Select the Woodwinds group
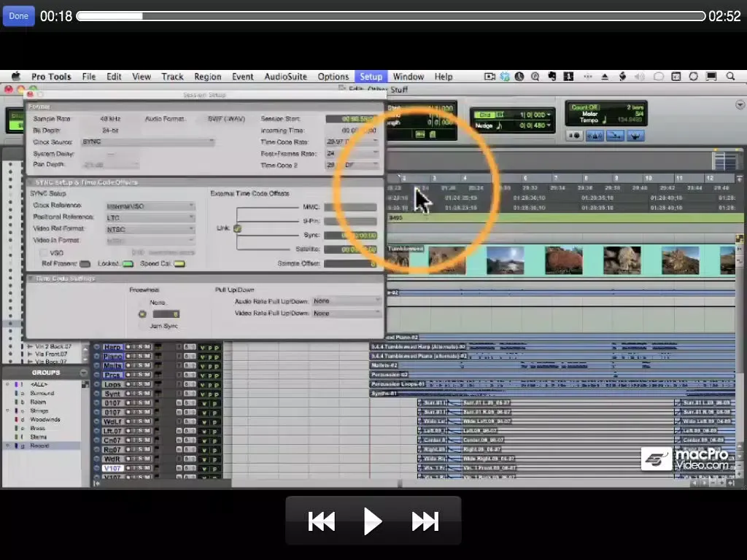 [x=44, y=419]
